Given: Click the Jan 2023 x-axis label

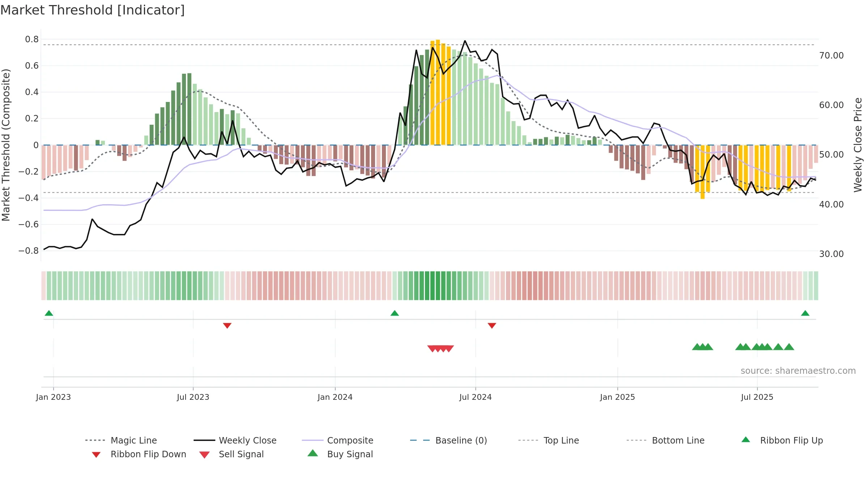Looking at the screenshot, I should pos(54,397).
